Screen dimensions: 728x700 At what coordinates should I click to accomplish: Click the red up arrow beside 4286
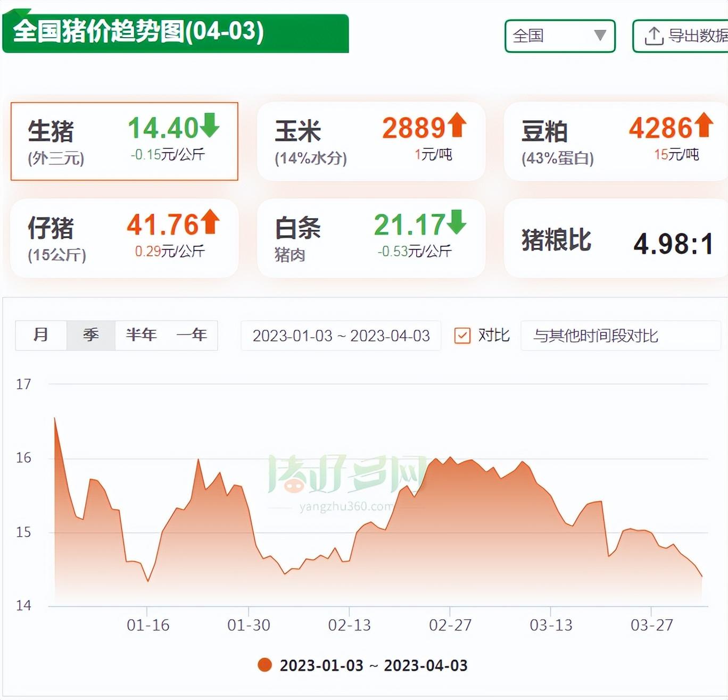(703, 126)
